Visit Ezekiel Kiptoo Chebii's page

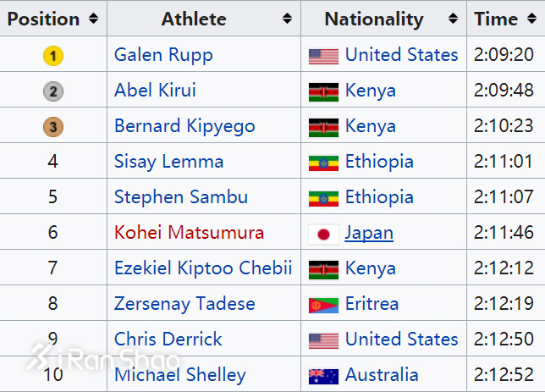[203, 268]
